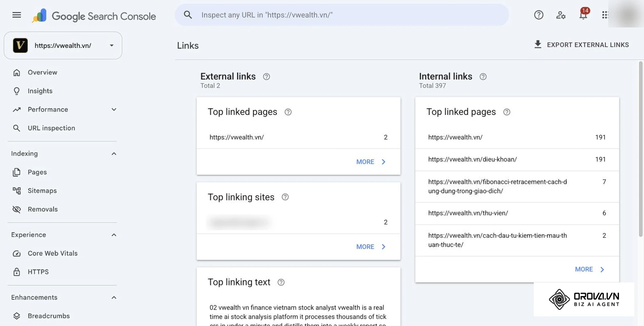This screenshot has height=326, width=644.
Task: Click the Core Web Vitals gauge icon
Action: (x=17, y=253)
